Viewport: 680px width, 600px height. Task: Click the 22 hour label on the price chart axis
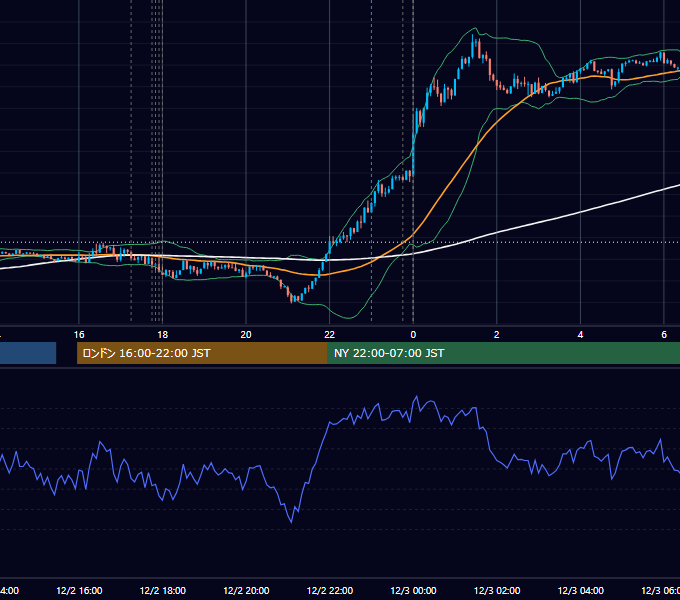pos(330,335)
